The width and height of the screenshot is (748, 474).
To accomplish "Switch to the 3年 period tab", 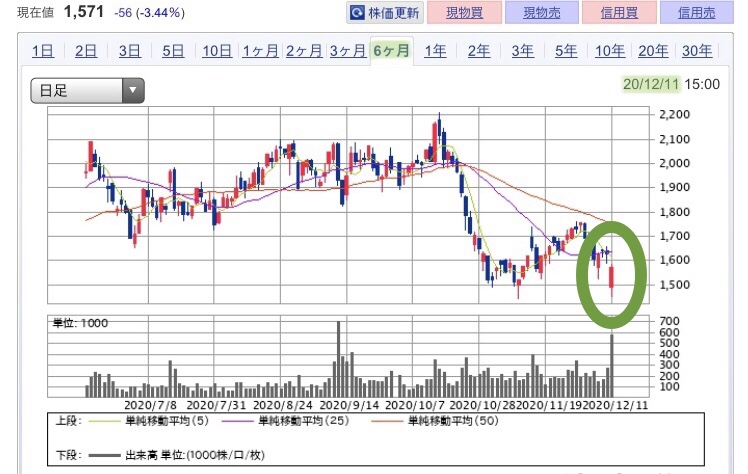I will pyautogui.click(x=523, y=51).
